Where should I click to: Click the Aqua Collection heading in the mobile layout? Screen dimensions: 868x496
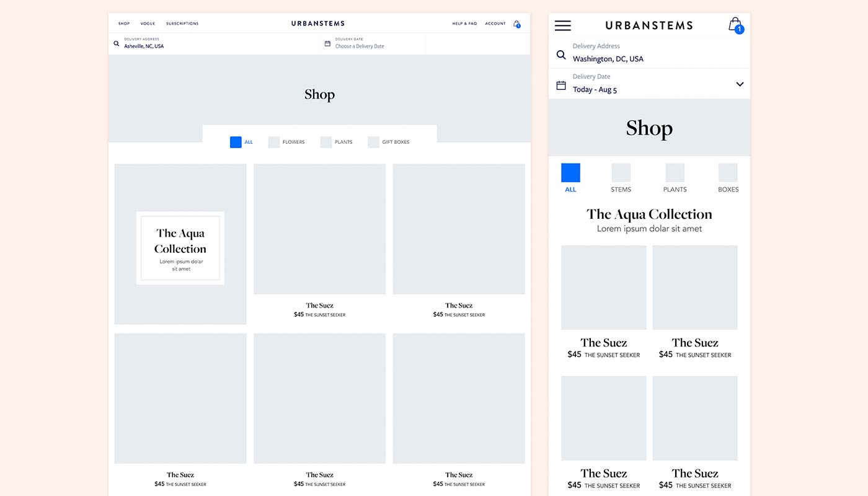pyautogui.click(x=649, y=215)
